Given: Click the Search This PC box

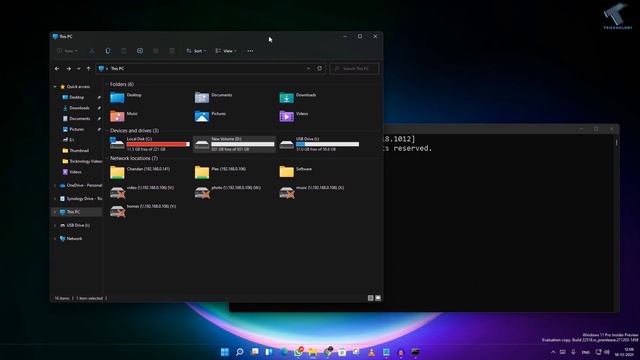Looking at the screenshot, I should point(354,69).
